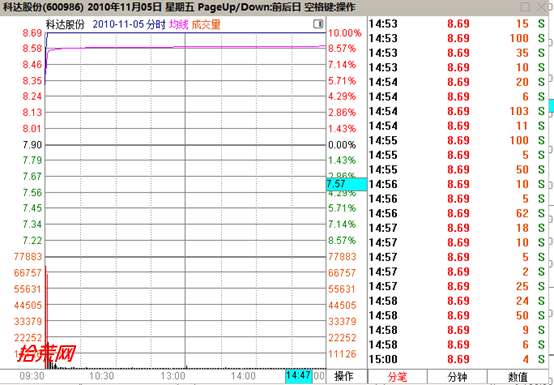Open the 操作 menu below the chart
The width and height of the screenshot is (554, 385).
(343, 376)
